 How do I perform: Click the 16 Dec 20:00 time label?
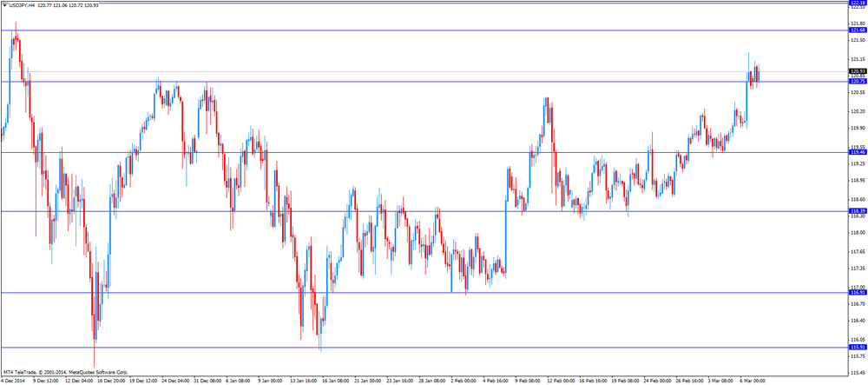tap(111, 382)
